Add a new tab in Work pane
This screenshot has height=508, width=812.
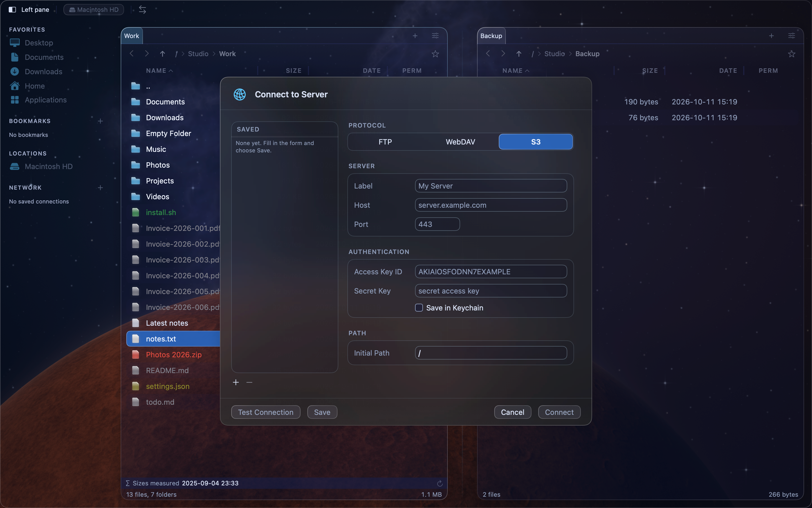pyautogui.click(x=415, y=36)
